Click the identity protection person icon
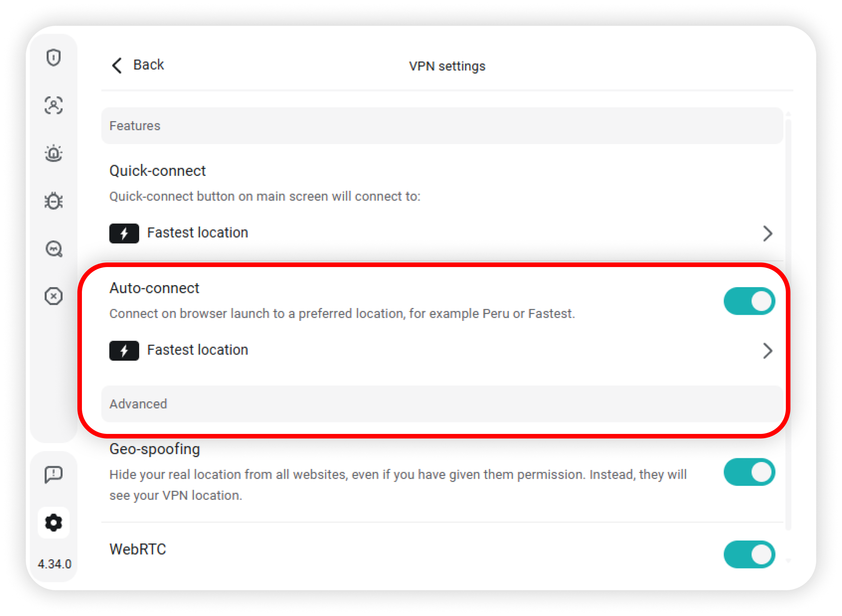 (53, 105)
